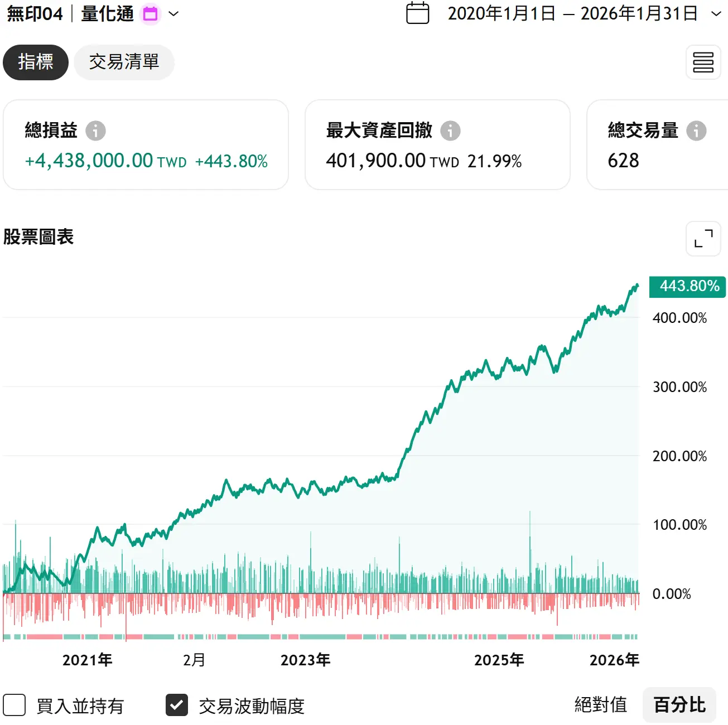Click the 總損益 metric card
728x725 pixels.
[x=146, y=145]
